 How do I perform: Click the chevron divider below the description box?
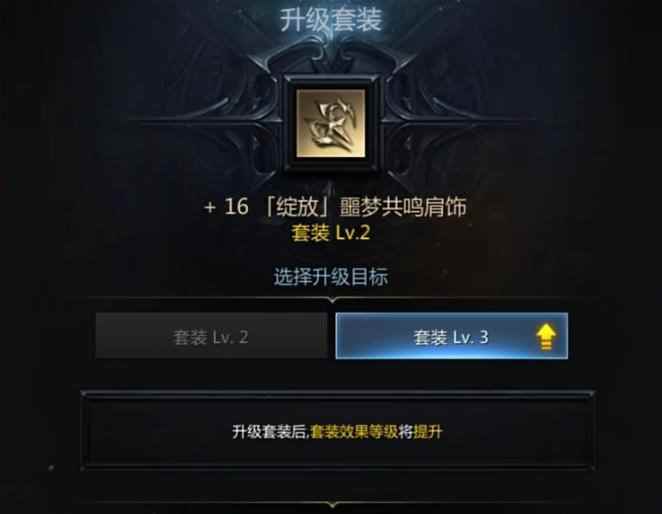(x=333, y=504)
